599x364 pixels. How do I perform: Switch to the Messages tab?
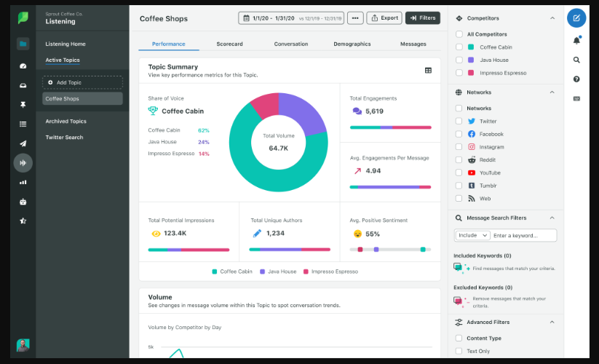(x=413, y=44)
